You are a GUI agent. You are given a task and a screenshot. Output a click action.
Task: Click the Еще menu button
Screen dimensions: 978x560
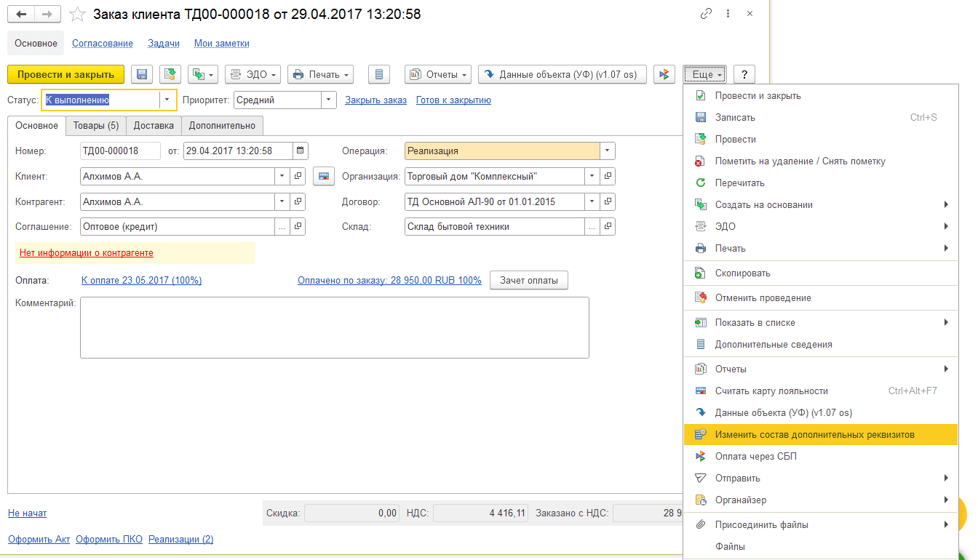(704, 74)
